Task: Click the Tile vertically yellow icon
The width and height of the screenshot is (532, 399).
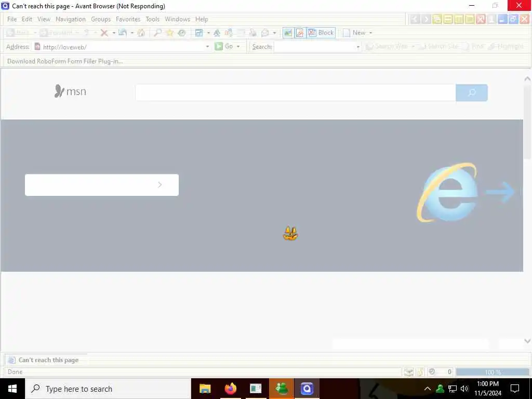Action: (459, 19)
